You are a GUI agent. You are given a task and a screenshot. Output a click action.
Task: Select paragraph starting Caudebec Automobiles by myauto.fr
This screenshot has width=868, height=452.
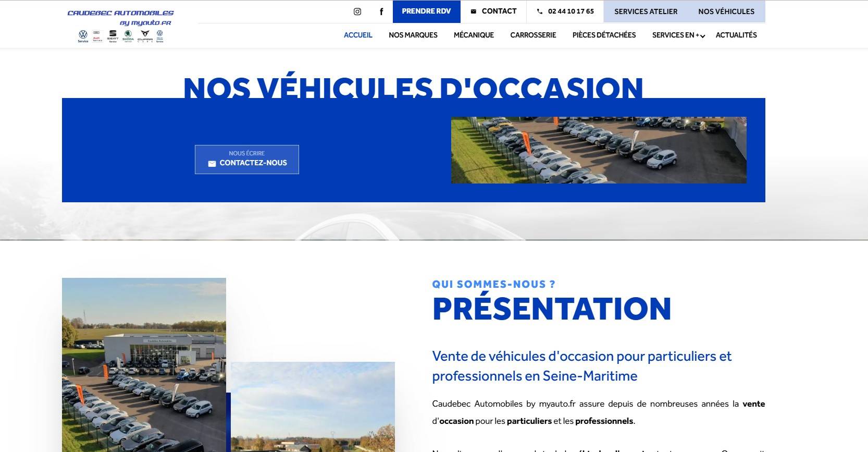pyautogui.click(x=599, y=412)
